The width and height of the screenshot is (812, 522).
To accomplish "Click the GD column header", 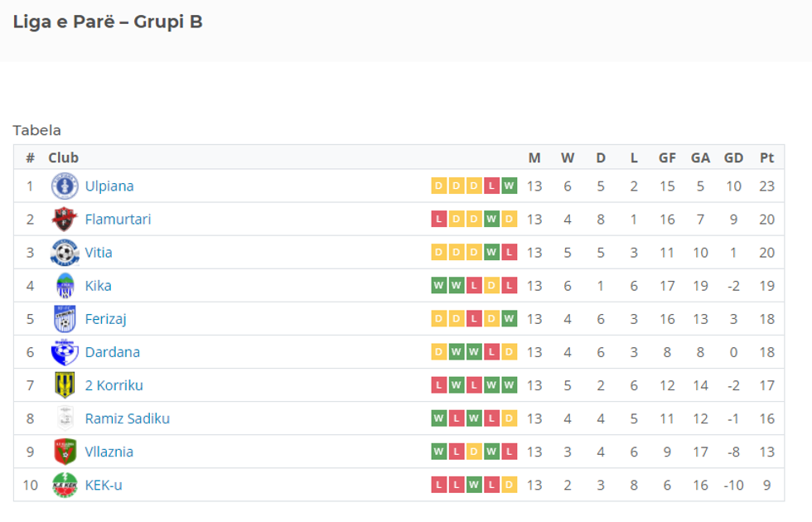I will 733,157.
